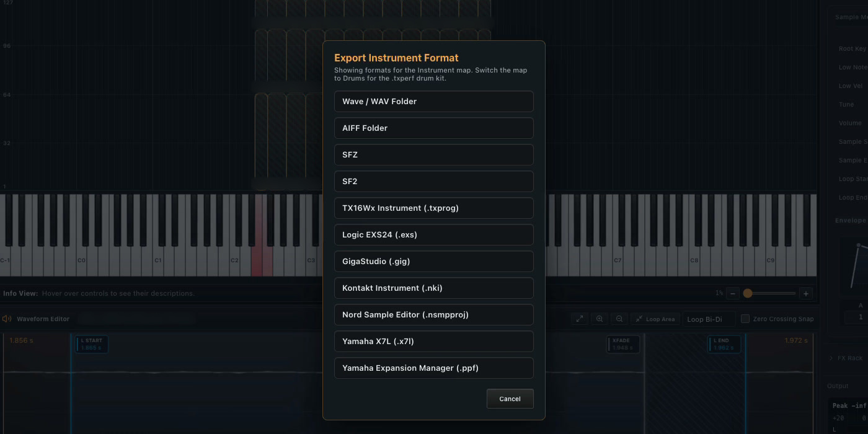The width and height of the screenshot is (868, 434).
Task: Open the Loop Bi-Di mode dropdown
Action: point(709,319)
